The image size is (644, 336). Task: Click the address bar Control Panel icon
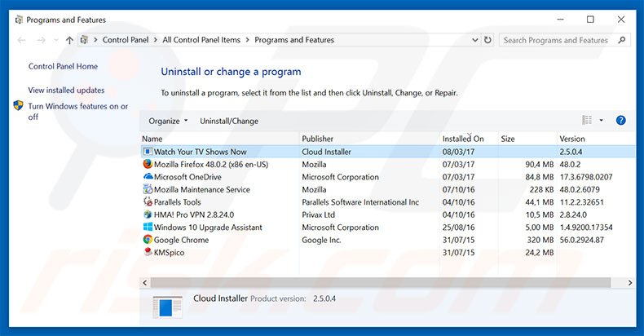pos(84,40)
